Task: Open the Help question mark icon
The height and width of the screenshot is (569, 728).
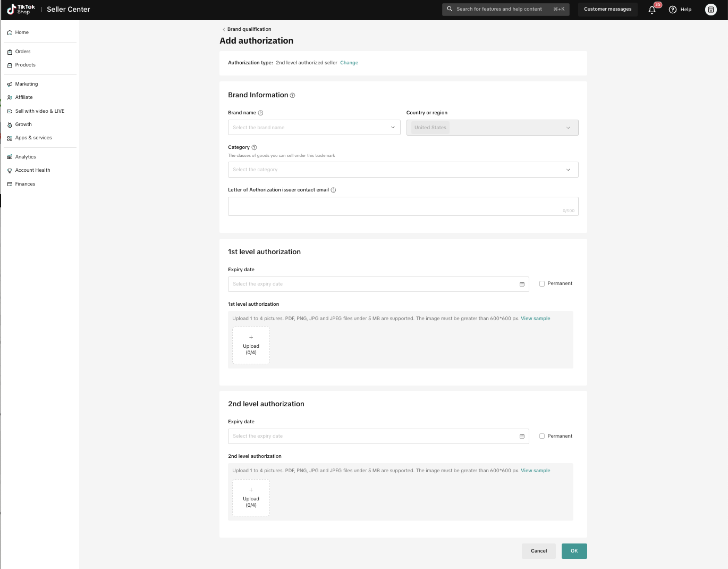Action: [673, 10]
